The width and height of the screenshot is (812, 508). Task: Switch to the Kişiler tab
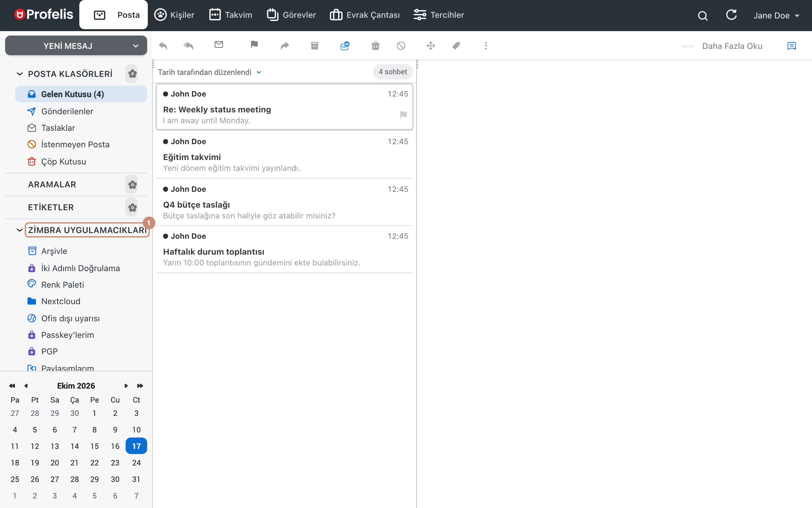[x=174, y=15]
